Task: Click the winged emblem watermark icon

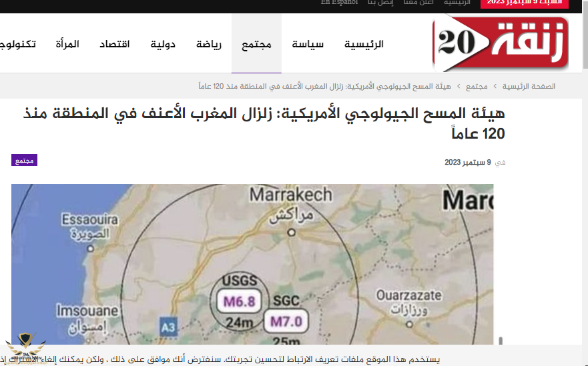Action: coord(25,348)
